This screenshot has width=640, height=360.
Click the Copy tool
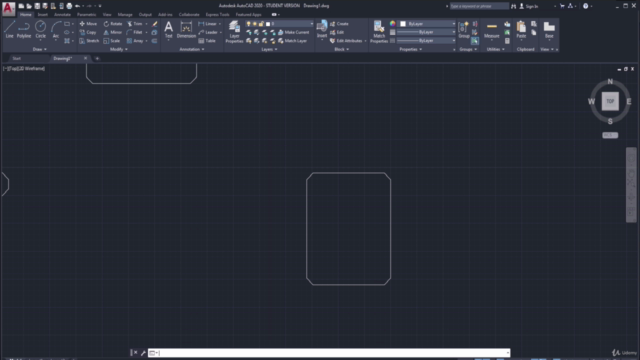pos(88,32)
